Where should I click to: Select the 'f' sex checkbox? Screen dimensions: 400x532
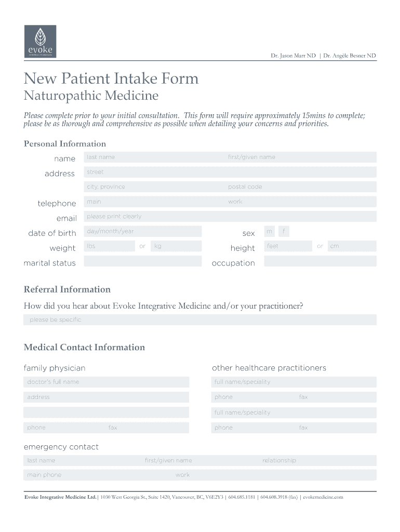(x=284, y=231)
